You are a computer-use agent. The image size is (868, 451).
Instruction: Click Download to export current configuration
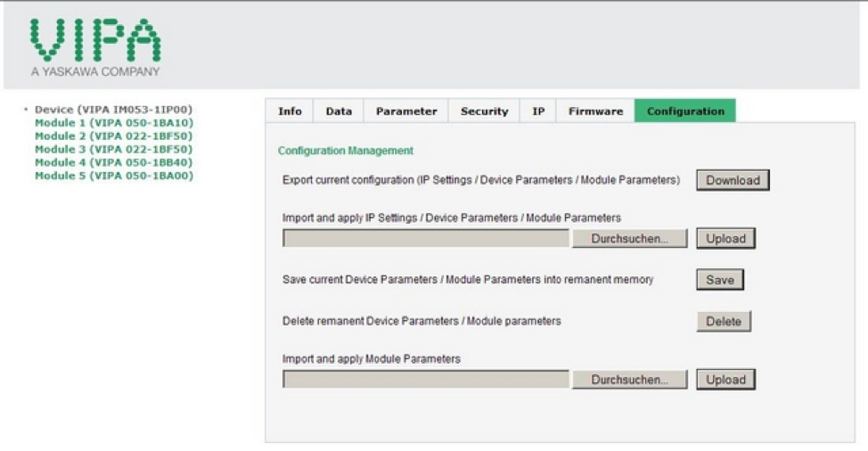pyautogui.click(x=733, y=180)
